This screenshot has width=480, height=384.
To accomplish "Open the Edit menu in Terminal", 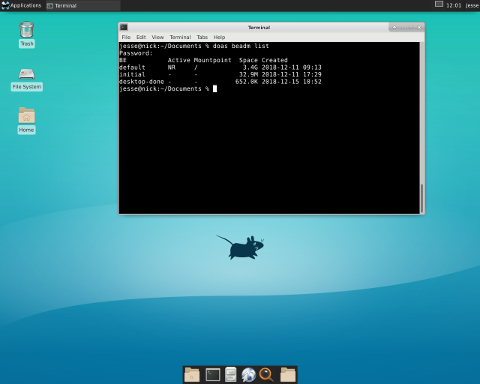I will click(x=141, y=37).
